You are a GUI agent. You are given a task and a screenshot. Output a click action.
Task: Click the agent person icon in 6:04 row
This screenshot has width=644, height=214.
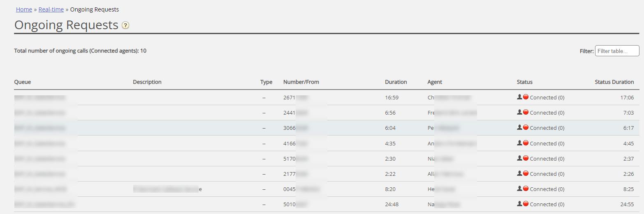tap(519, 127)
